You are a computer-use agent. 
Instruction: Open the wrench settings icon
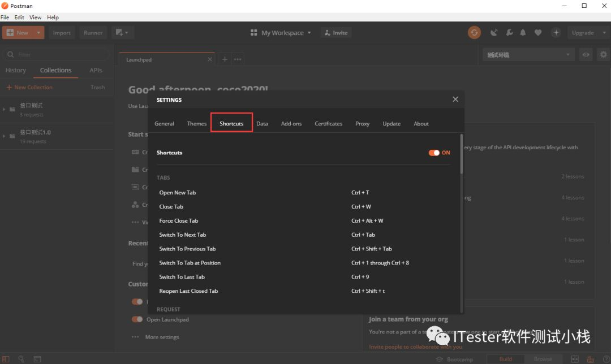pos(509,33)
